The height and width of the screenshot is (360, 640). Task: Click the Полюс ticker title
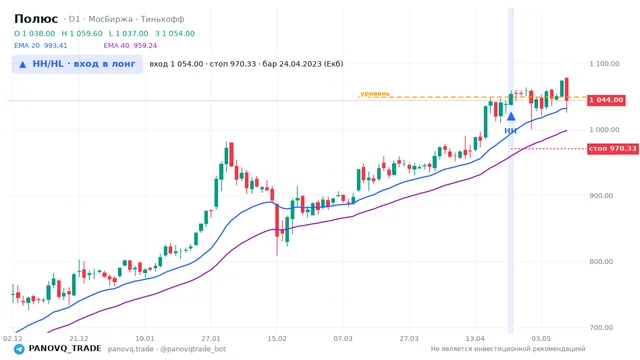pos(36,19)
